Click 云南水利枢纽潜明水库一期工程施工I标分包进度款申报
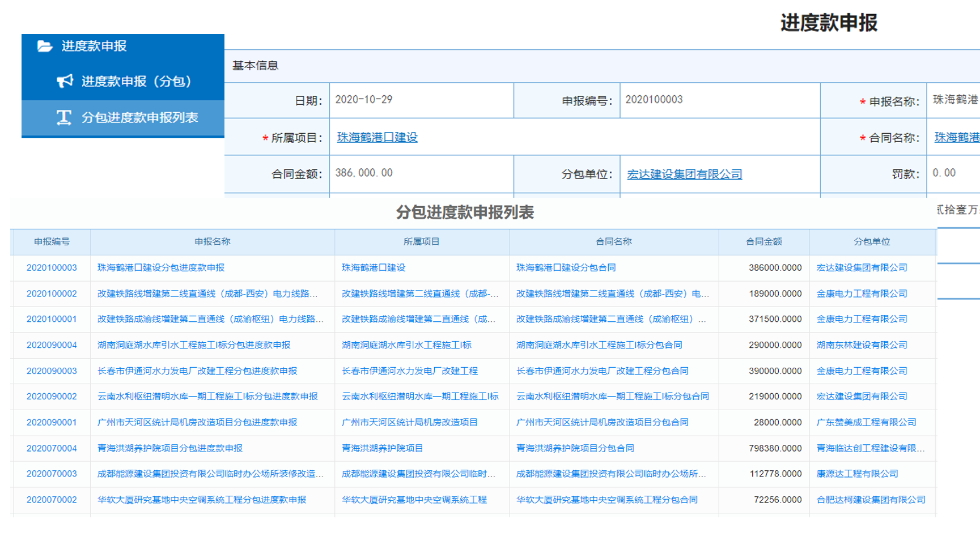The height and width of the screenshot is (536, 980). click(x=207, y=397)
